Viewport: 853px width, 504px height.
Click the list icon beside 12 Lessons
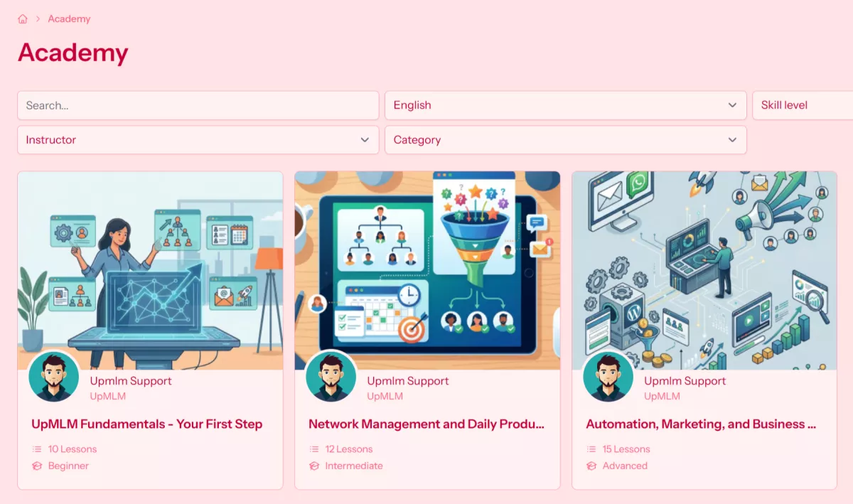(314, 449)
